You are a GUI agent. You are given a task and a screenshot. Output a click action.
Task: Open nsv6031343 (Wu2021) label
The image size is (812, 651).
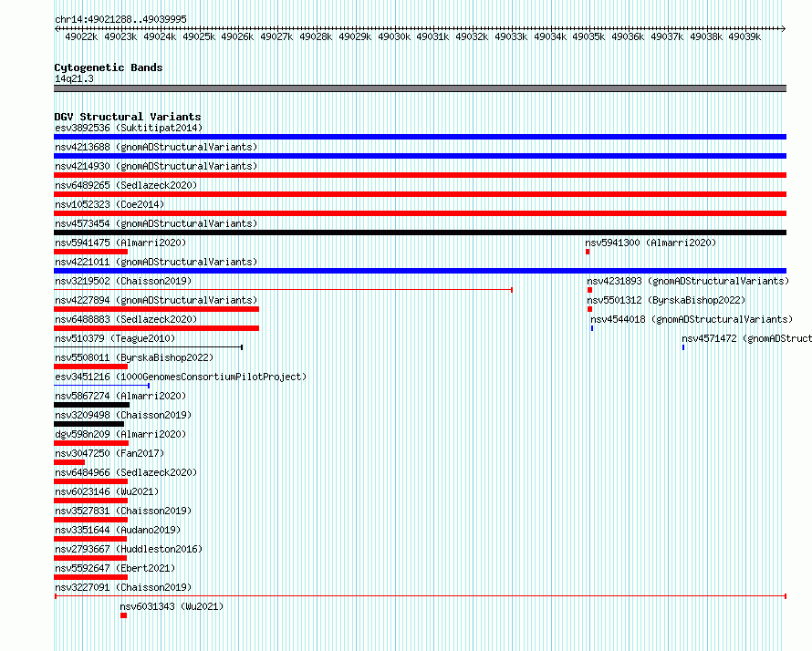(x=172, y=606)
